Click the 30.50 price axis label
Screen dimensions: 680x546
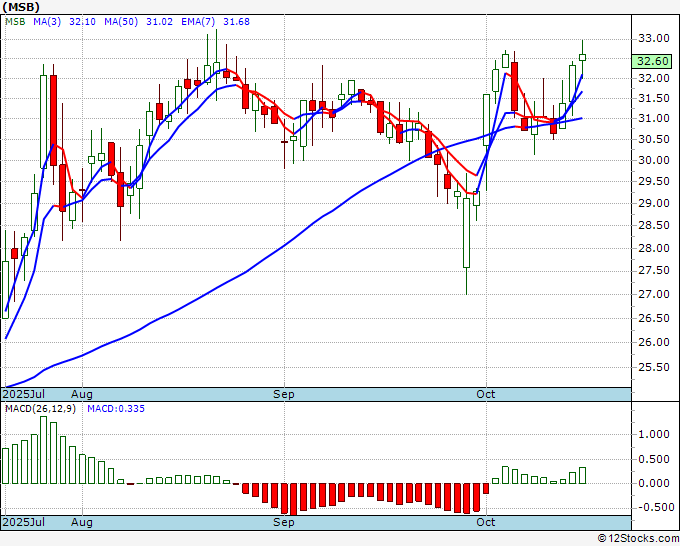(x=654, y=139)
